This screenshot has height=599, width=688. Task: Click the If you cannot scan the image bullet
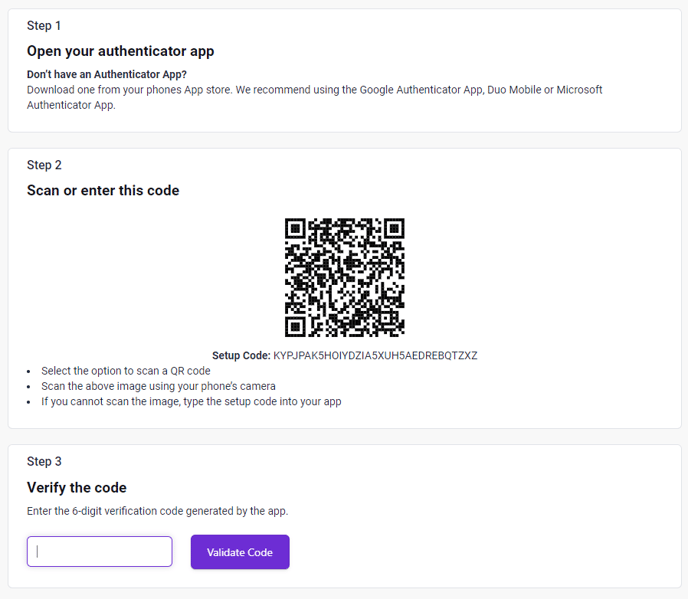click(x=191, y=402)
